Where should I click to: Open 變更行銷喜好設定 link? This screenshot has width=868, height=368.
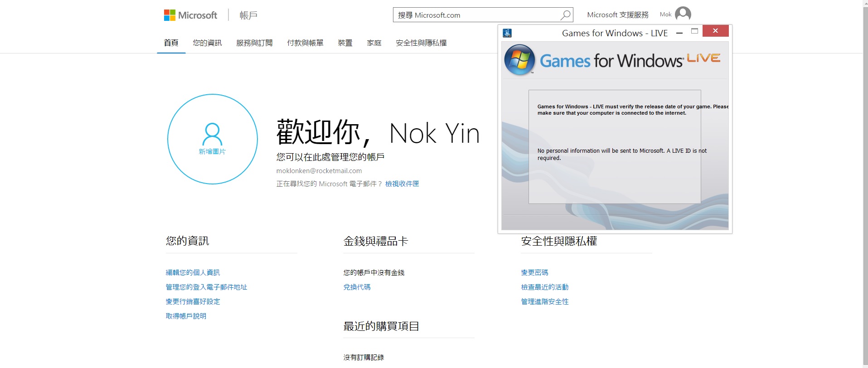[x=193, y=301]
